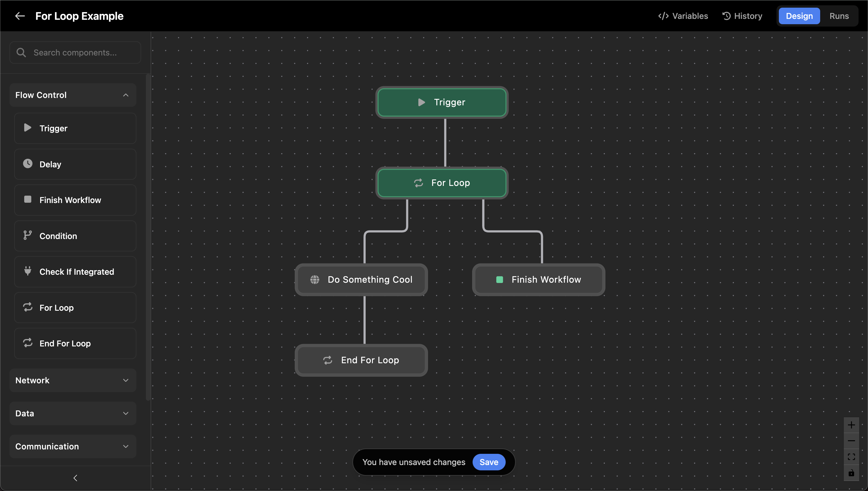This screenshot has height=491, width=868.
Task: Click globe icon on Do Something Cool node
Action: coord(314,279)
